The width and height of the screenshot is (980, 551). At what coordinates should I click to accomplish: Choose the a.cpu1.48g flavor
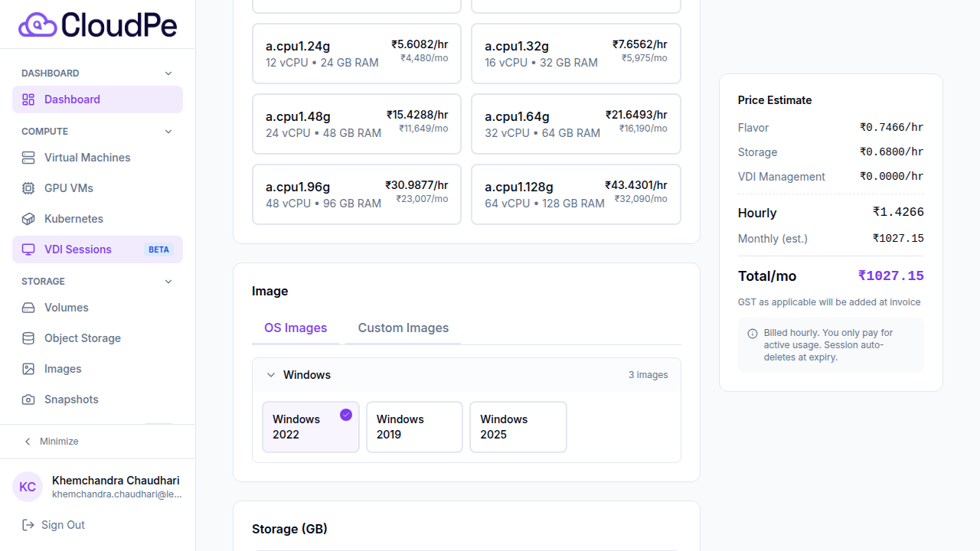pyautogui.click(x=357, y=124)
